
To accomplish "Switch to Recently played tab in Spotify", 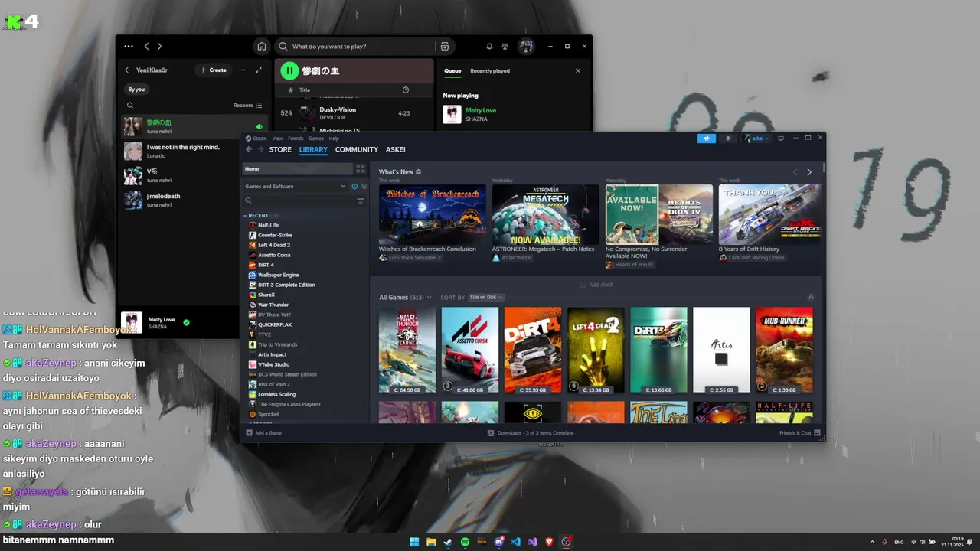I will (x=490, y=71).
